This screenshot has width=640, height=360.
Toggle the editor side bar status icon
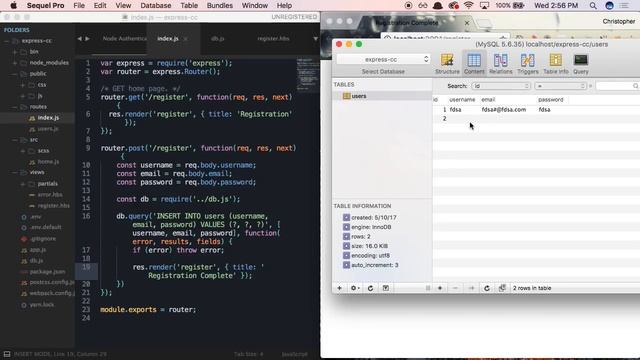[x=7, y=354]
